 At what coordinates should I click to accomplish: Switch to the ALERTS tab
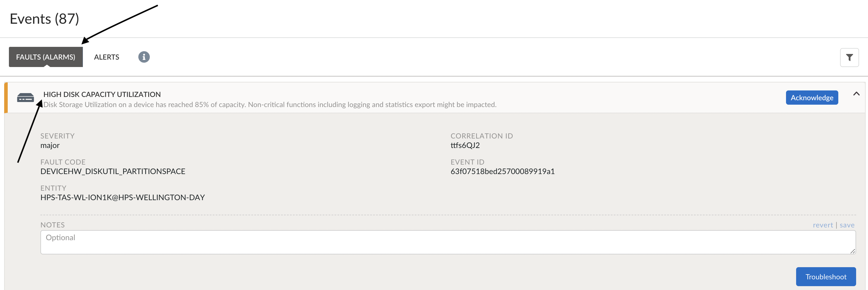106,57
